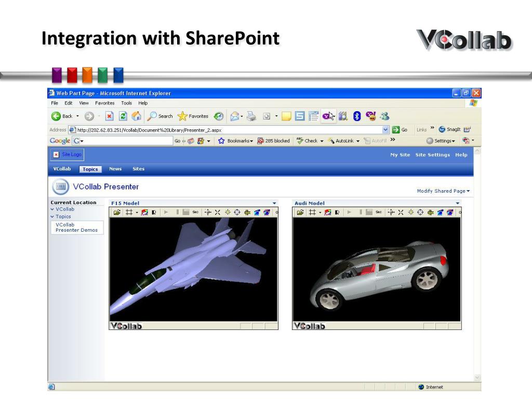
Task: Click the open file icon in F15 Model toolbar
Action: [x=117, y=212]
